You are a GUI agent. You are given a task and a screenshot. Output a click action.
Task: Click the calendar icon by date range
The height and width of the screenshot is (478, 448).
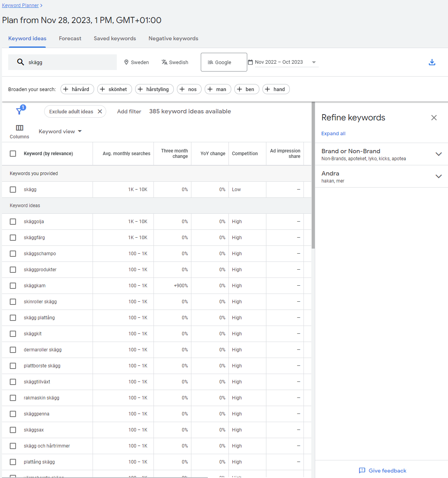(x=250, y=62)
